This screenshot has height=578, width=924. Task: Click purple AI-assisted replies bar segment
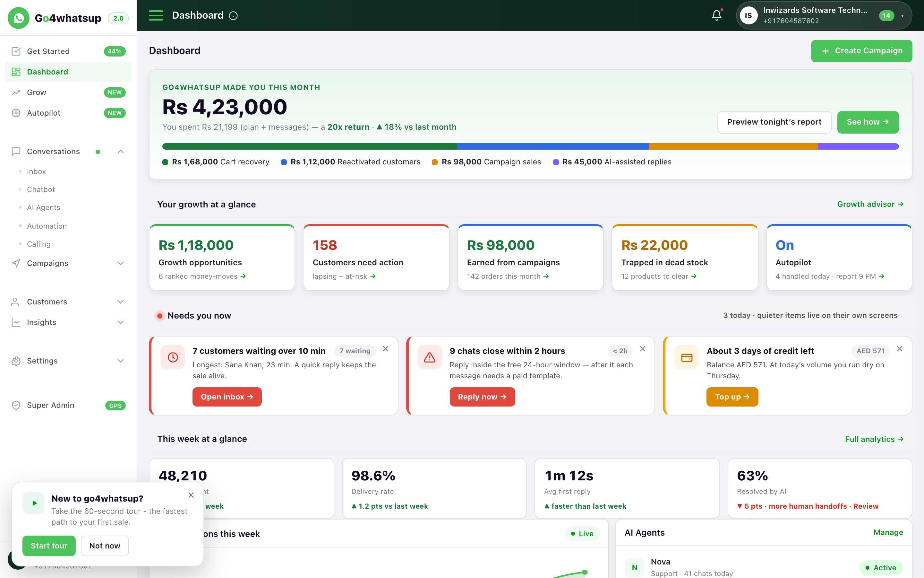click(858, 146)
